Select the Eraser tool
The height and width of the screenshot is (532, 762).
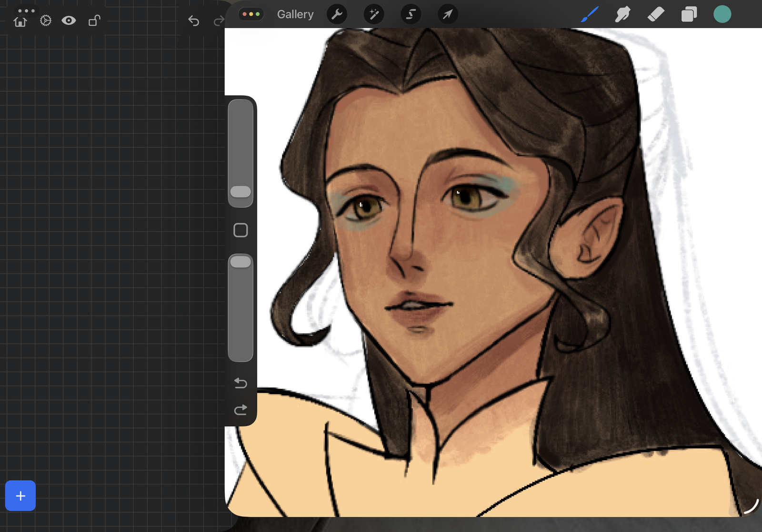tap(656, 14)
